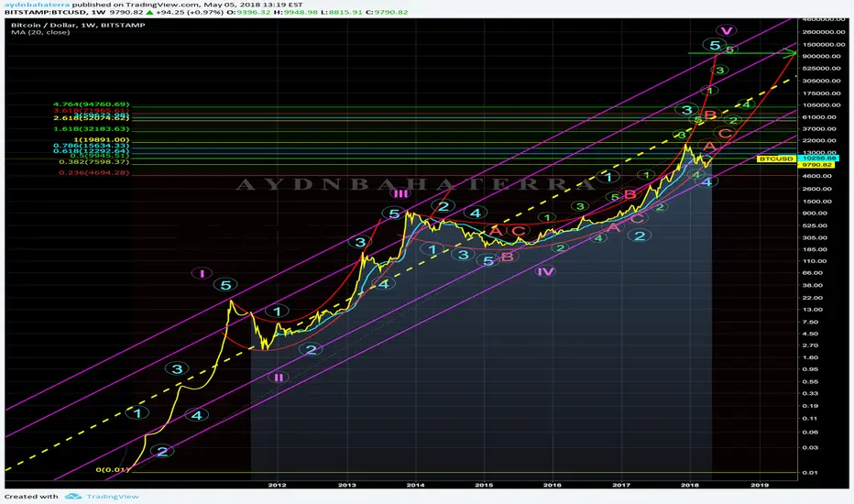Click the +94.25 (+0.97%) change value
Screen dimensions: 854x504
(190, 12)
